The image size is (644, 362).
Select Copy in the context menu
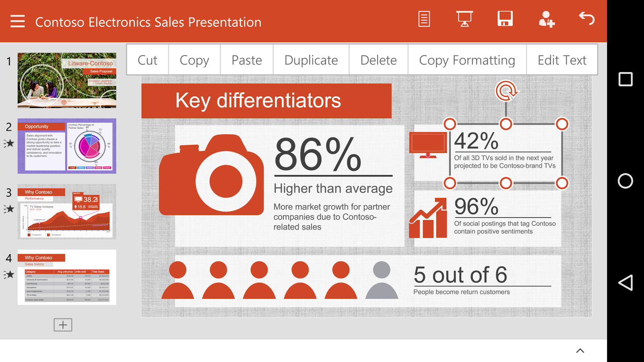point(194,60)
